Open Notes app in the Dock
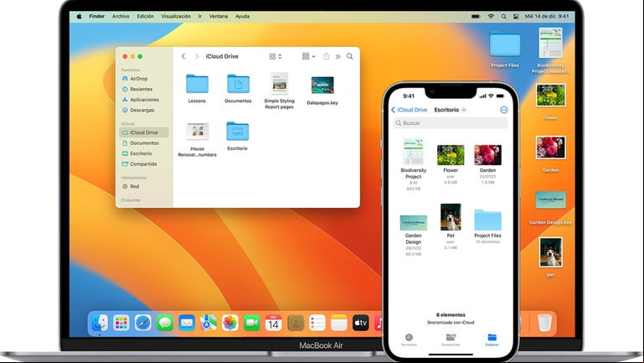Screen dimensions: 644x363 (339, 323)
